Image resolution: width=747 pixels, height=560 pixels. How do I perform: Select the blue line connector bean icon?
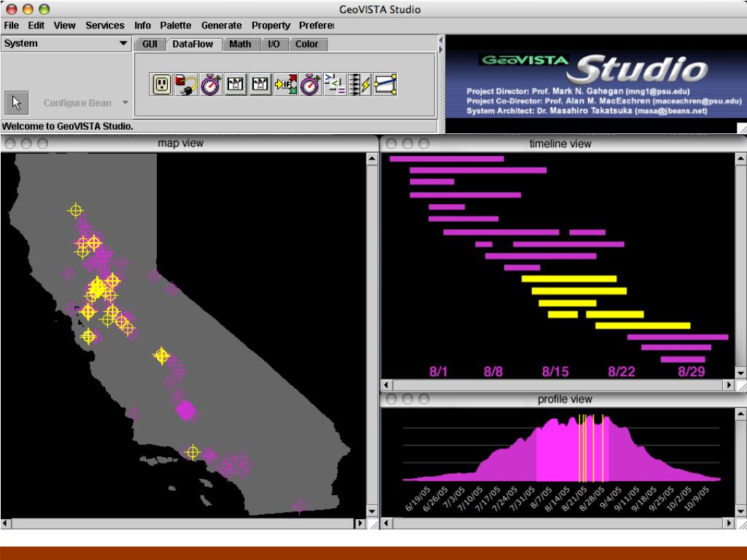point(385,85)
